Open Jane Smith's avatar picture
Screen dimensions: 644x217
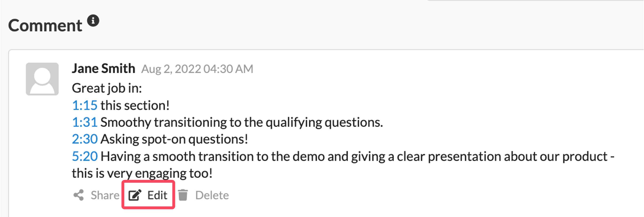(42, 79)
